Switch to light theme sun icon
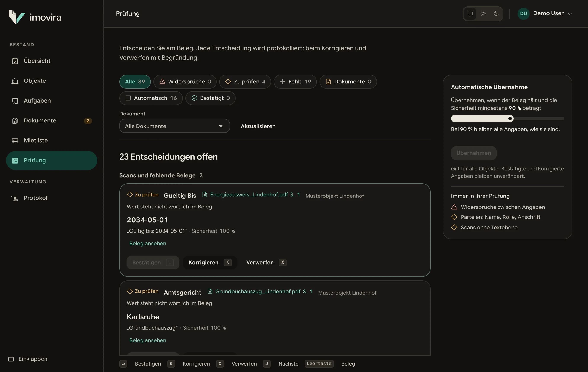The width and height of the screenshot is (588, 372). click(x=483, y=14)
